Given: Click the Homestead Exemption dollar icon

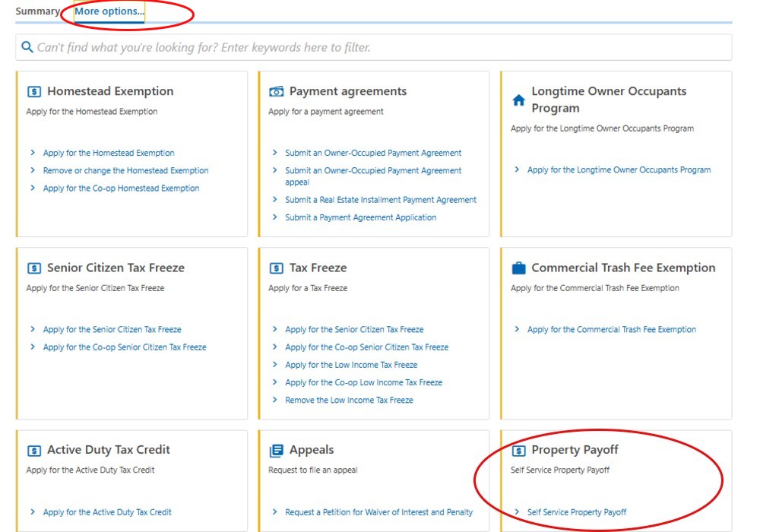Looking at the screenshot, I should click(34, 92).
